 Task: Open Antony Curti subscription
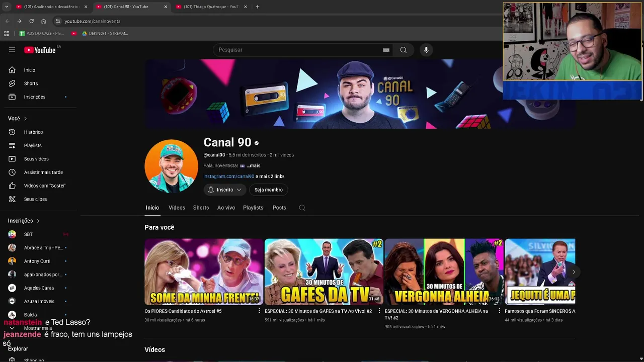[x=38, y=261]
